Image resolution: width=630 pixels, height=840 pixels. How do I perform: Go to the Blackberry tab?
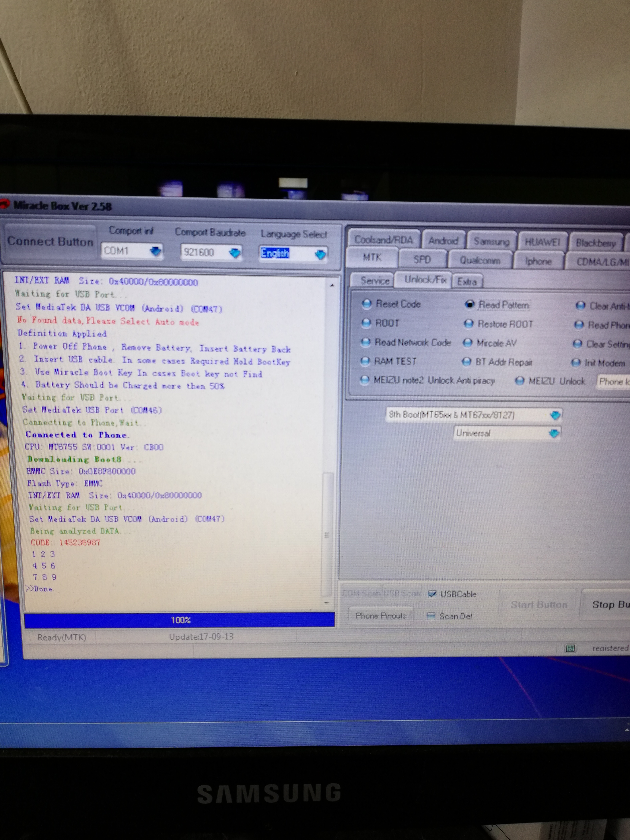(x=596, y=243)
